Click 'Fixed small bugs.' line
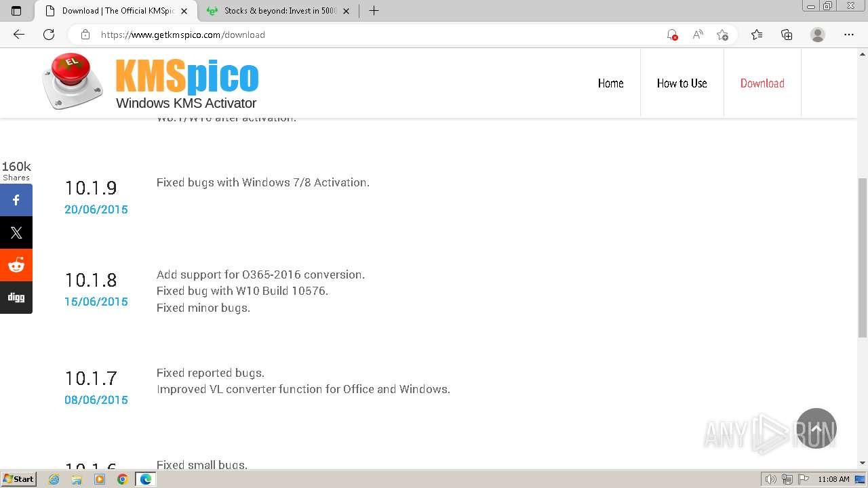The image size is (868, 488). pos(202,465)
